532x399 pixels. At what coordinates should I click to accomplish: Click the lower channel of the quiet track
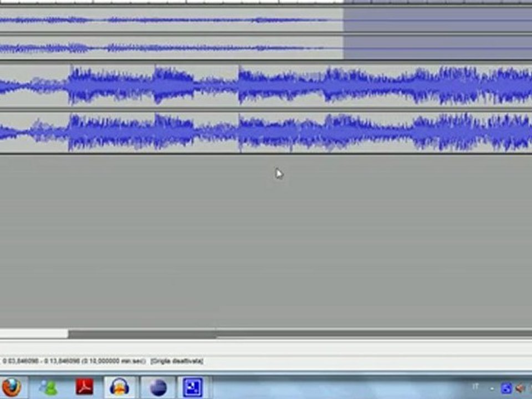point(266,48)
